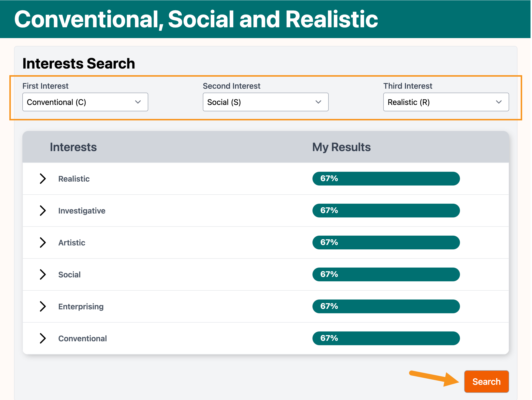Viewport: 532px width, 400px height.
Task: Click the Investigative 67% result bar
Action: pos(386,211)
